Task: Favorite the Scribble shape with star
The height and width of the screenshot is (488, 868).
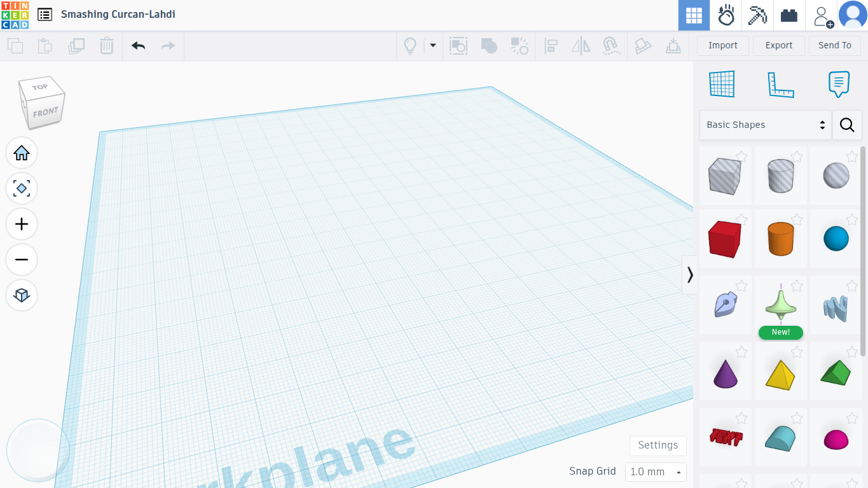Action: pyautogui.click(x=741, y=286)
